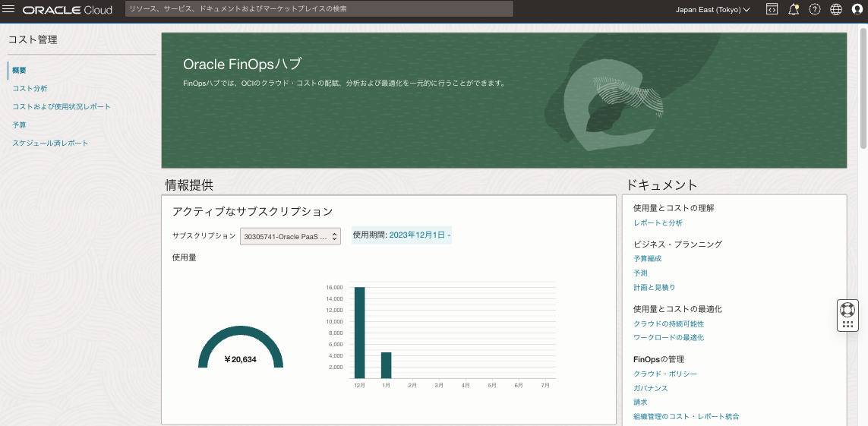Click the アクティブなサブスクリプション heading
The height and width of the screenshot is (426, 868).
[x=252, y=211]
